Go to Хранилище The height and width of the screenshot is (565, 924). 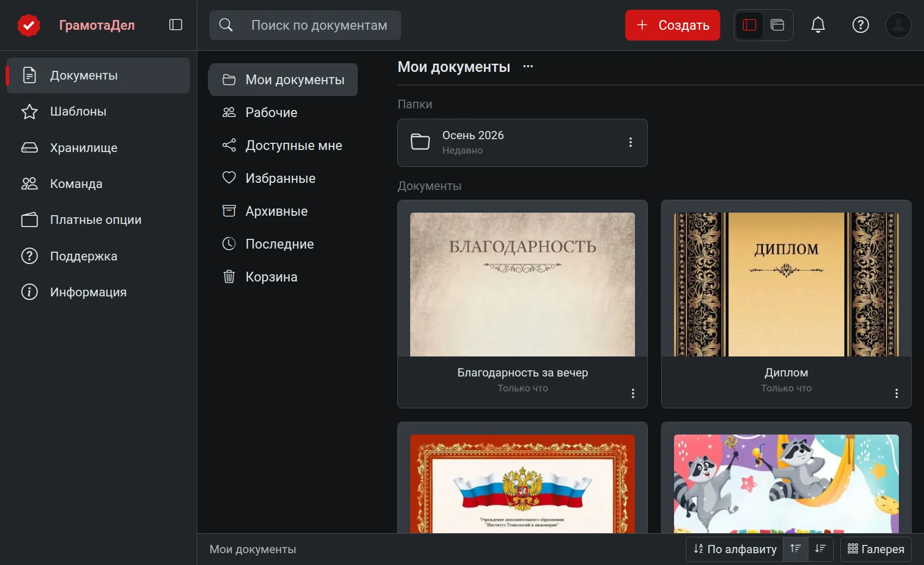98,148
